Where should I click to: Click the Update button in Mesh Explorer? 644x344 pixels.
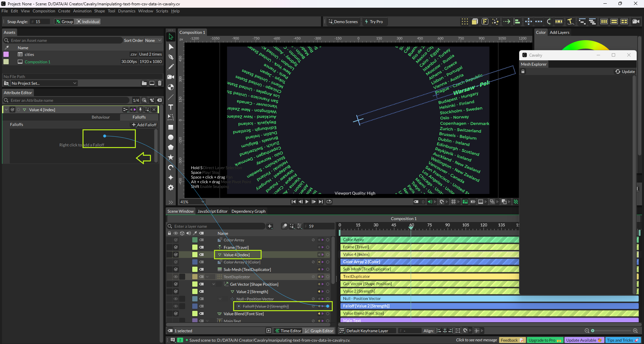(x=625, y=72)
